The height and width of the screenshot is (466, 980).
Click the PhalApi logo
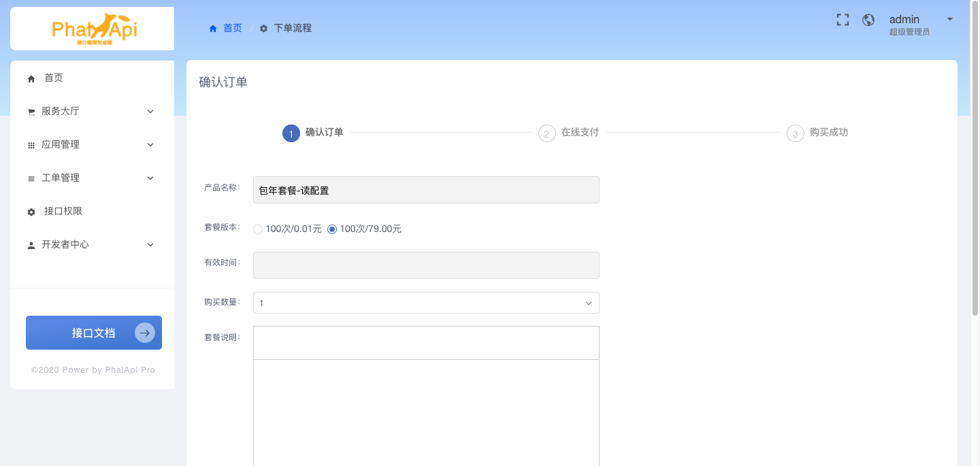point(92,29)
